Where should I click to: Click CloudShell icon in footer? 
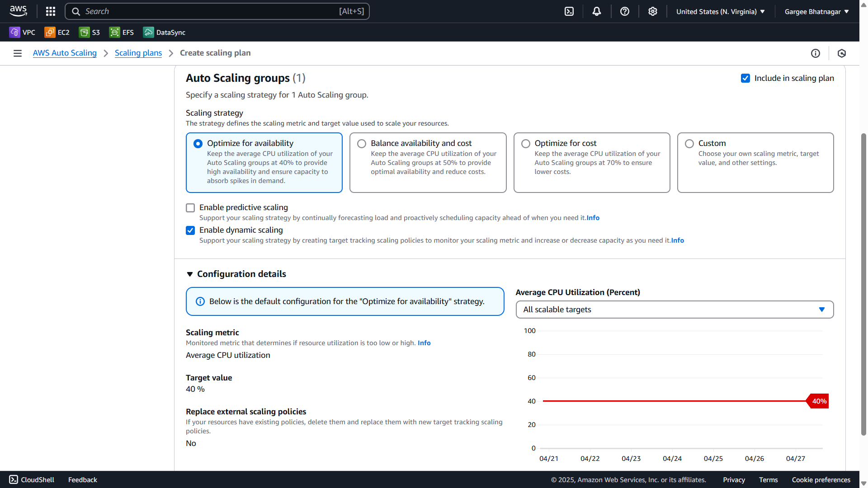(x=14, y=479)
